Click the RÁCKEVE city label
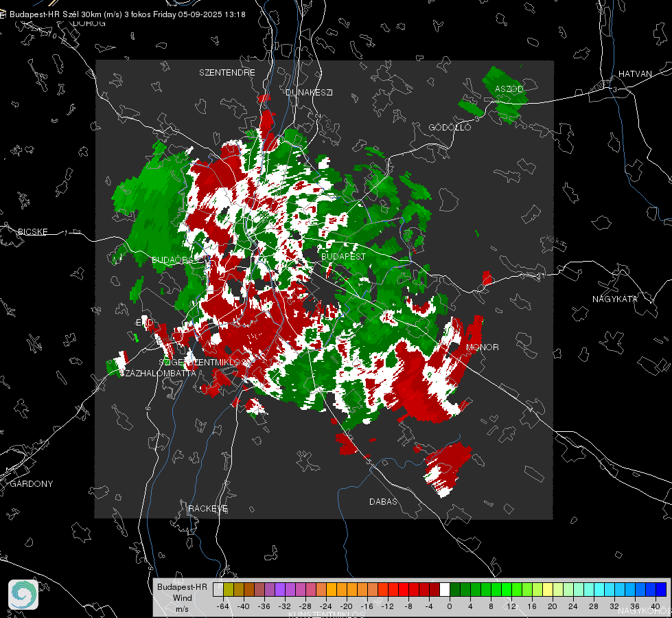672x618 pixels. pyautogui.click(x=208, y=509)
